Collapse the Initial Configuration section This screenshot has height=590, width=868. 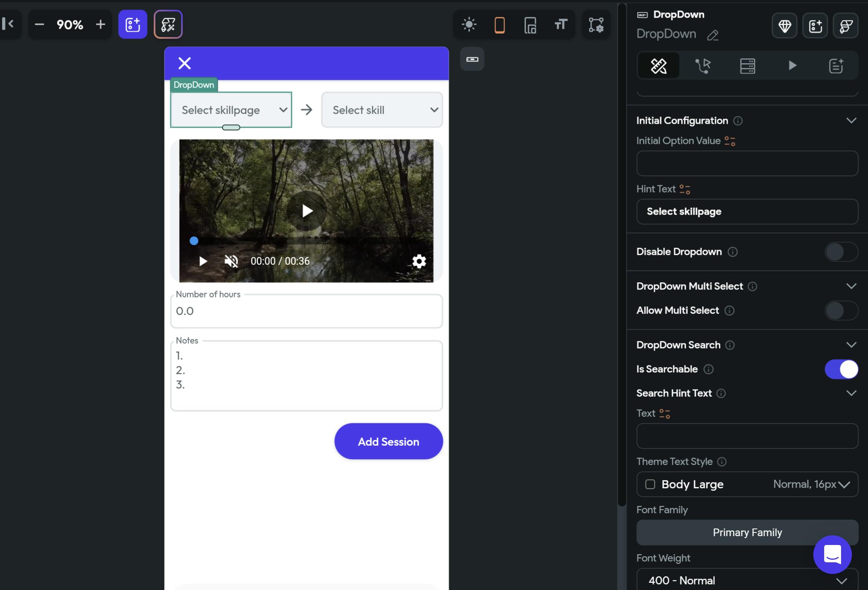coord(851,121)
